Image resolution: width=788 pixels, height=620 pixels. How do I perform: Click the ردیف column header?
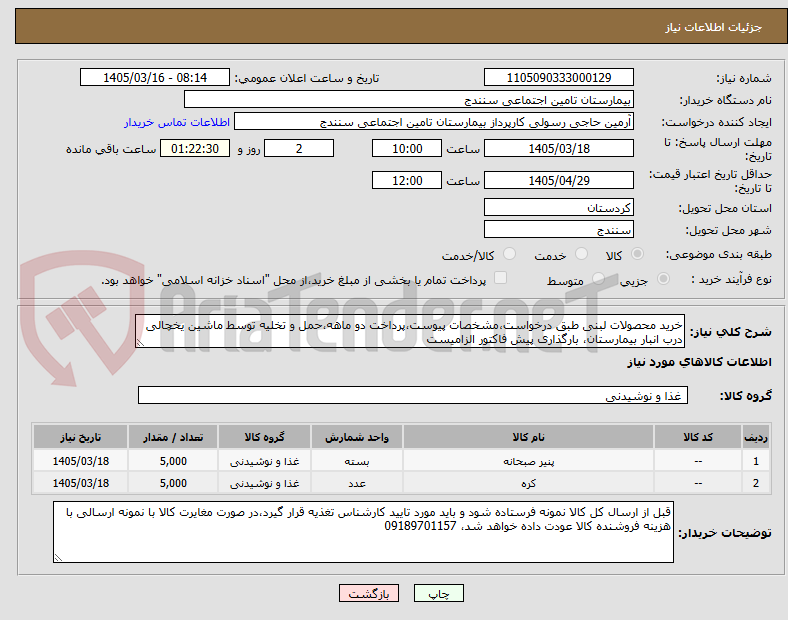tap(756, 437)
